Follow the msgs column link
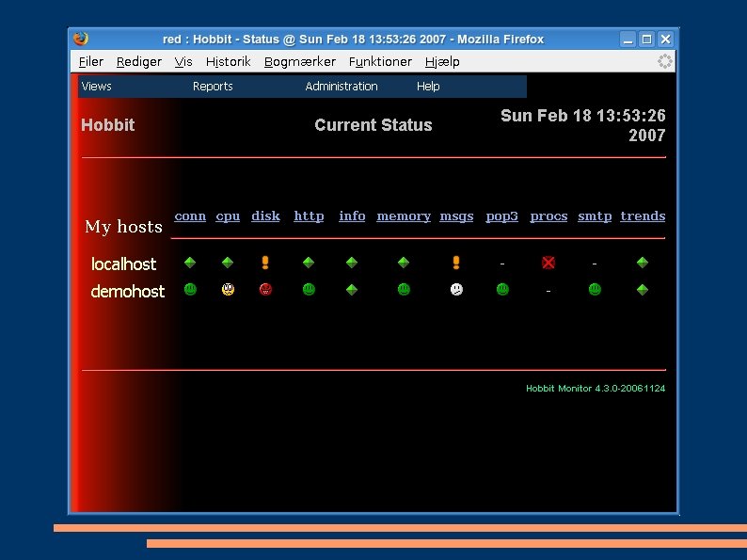 click(456, 216)
